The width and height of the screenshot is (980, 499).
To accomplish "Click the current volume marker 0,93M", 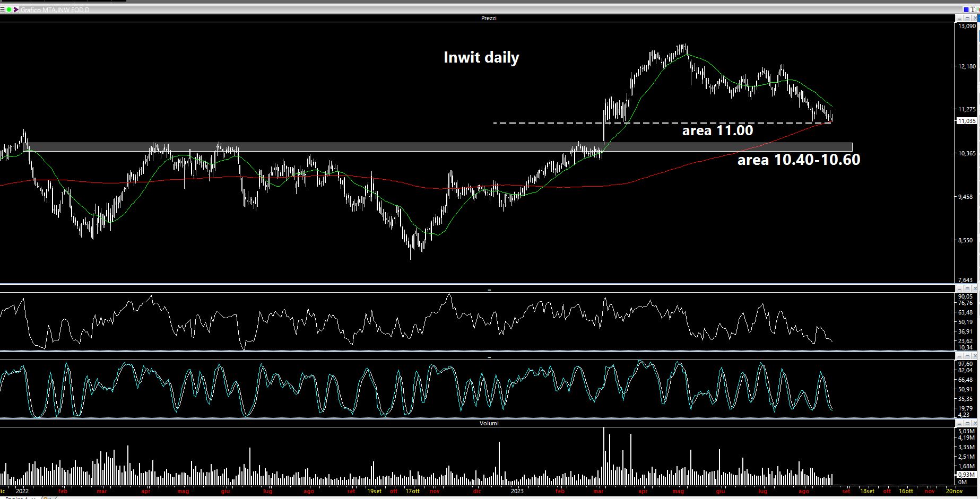I will [x=966, y=474].
